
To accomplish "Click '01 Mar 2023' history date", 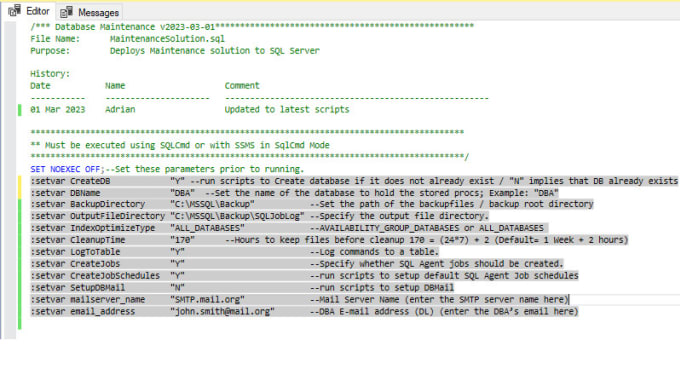I will (x=58, y=110).
